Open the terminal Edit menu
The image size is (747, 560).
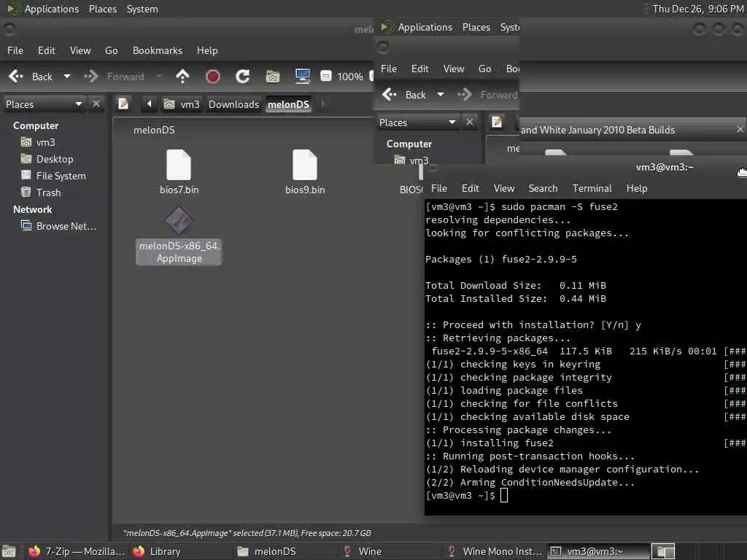(470, 188)
